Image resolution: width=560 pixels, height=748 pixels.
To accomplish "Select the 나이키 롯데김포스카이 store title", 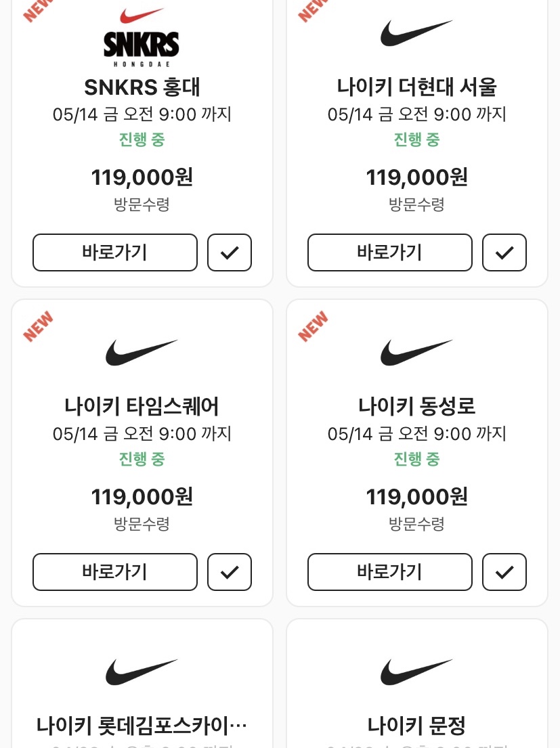I will tap(142, 726).
